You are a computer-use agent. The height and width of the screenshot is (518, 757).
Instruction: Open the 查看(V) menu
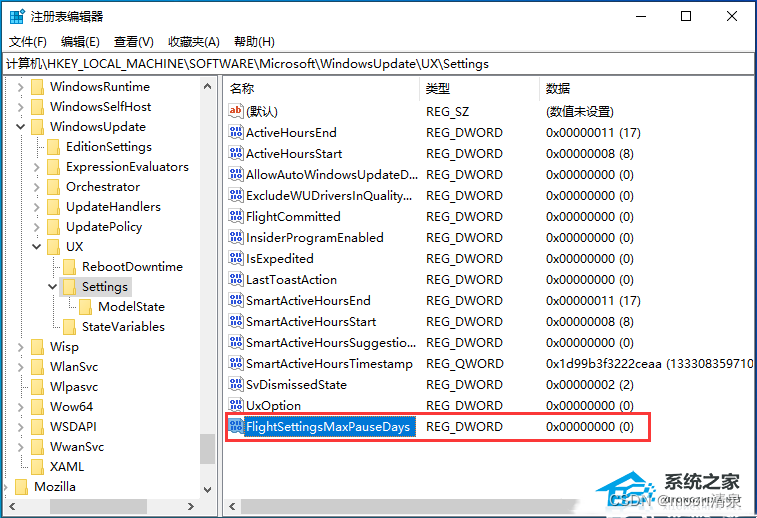tap(133, 42)
